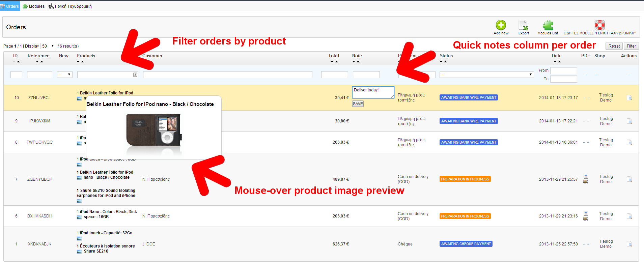Click the Note filter field
The width and height of the screenshot is (644, 264).
point(366,75)
